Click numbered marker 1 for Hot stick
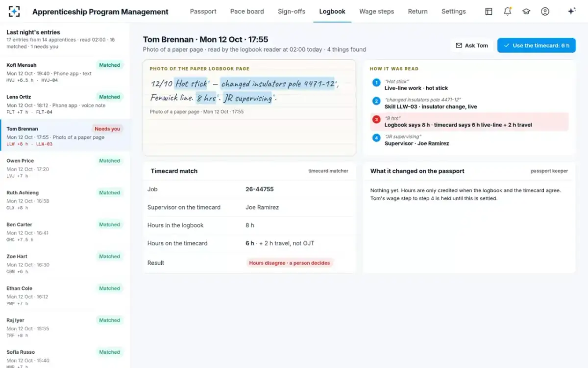Screen dimensions: 588x368 (x=376, y=82)
